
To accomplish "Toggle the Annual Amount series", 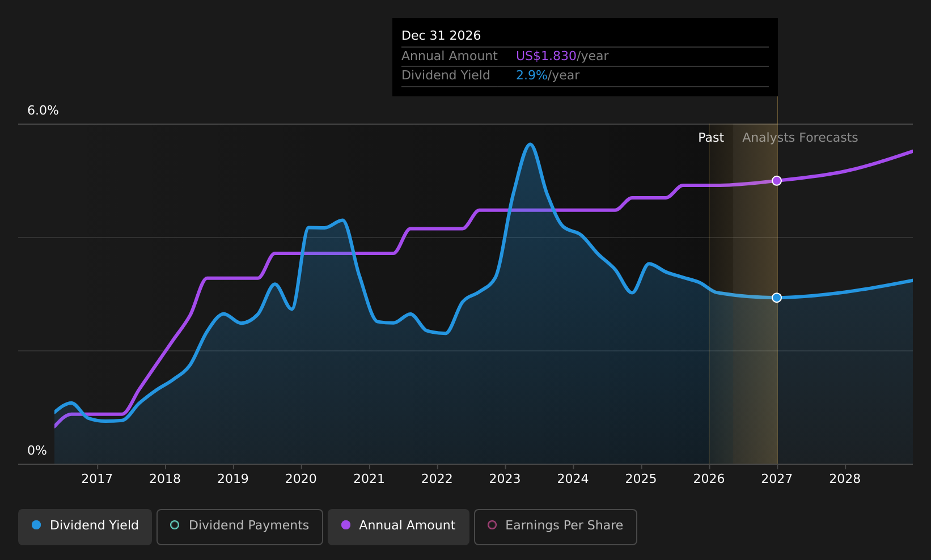I will click(398, 527).
